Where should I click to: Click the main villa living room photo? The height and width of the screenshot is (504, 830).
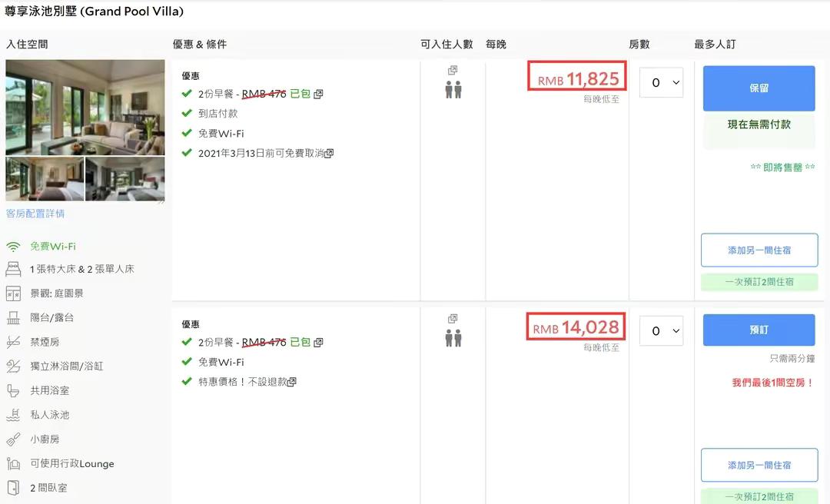[85, 108]
